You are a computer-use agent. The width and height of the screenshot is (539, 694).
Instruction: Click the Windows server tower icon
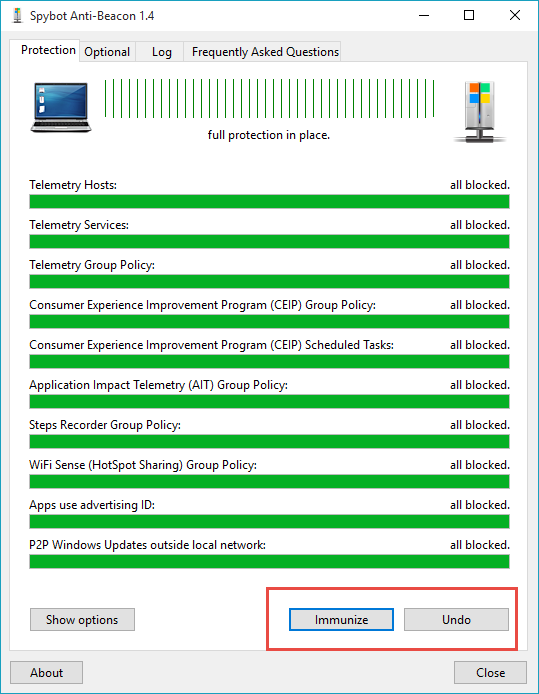[x=480, y=112]
